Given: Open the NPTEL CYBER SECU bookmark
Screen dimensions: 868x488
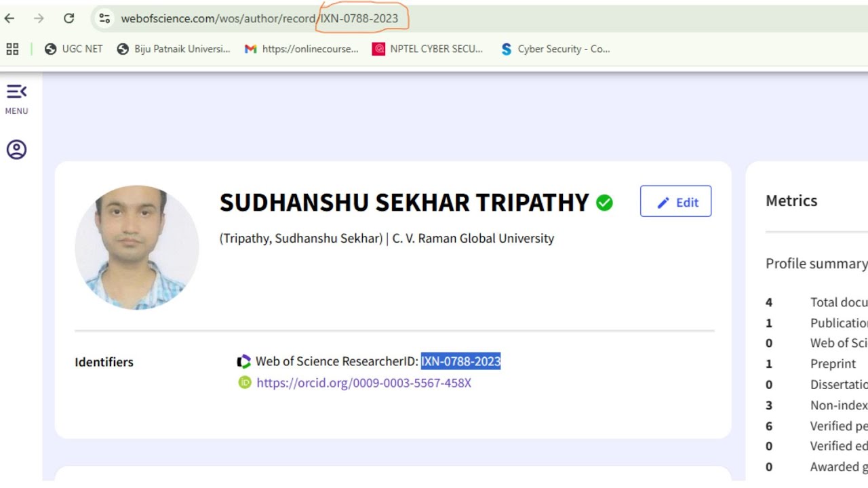Looking at the screenshot, I should 428,49.
